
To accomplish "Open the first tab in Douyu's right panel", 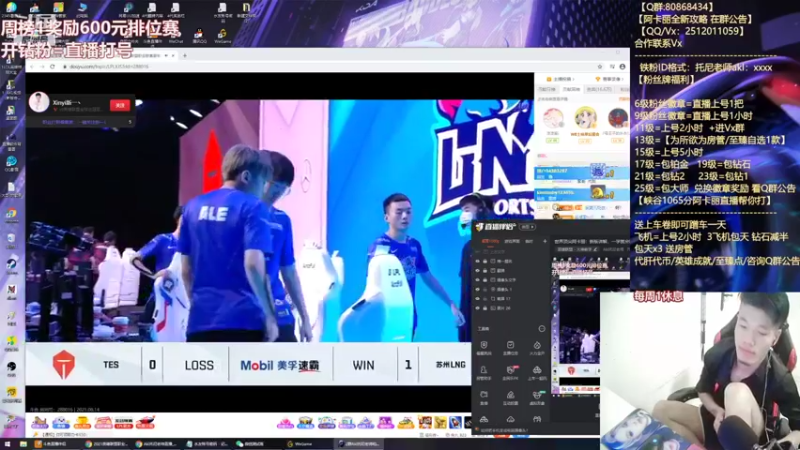I will (x=546, y=89).
